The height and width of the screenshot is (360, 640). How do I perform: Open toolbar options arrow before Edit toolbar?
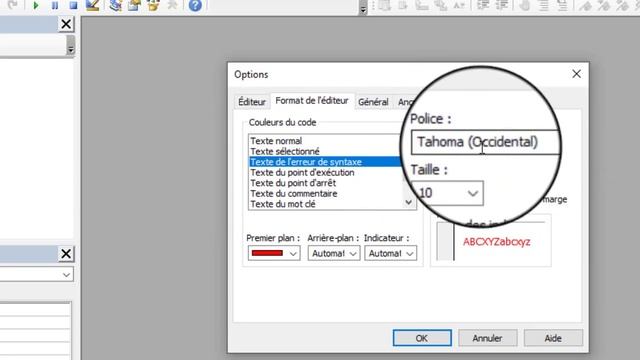[363, 8]
